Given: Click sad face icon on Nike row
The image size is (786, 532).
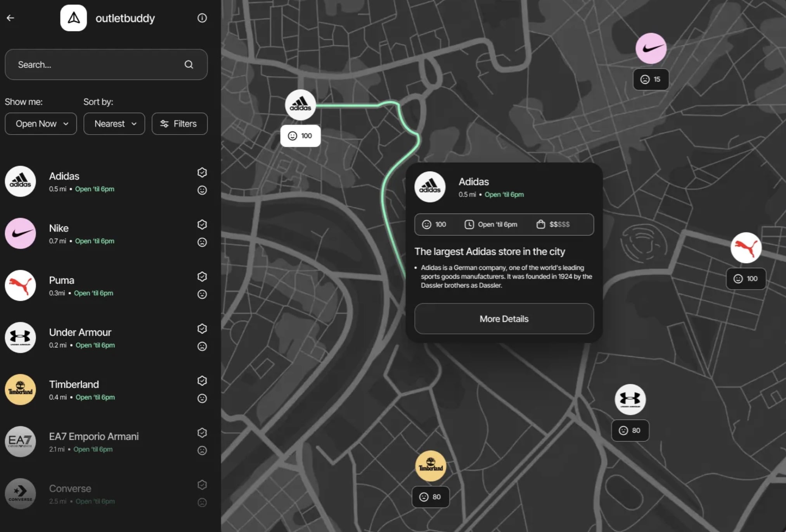Looking at the screenshot, I should click(x=202, y=242).
